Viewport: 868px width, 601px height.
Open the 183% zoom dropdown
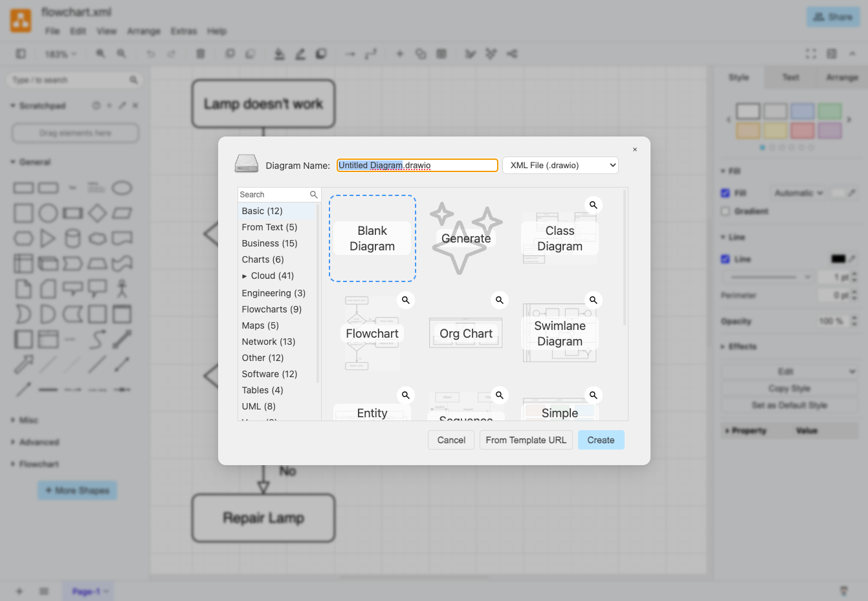[60, 54]
